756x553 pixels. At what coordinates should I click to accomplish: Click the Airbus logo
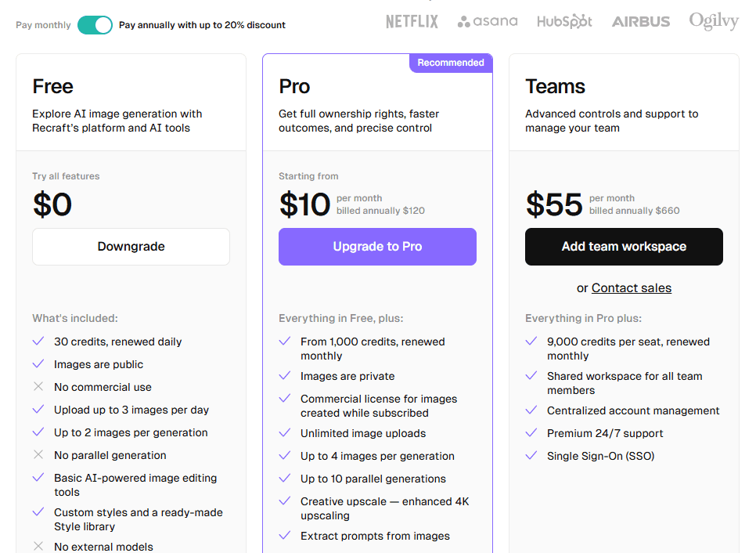point(640,21)
